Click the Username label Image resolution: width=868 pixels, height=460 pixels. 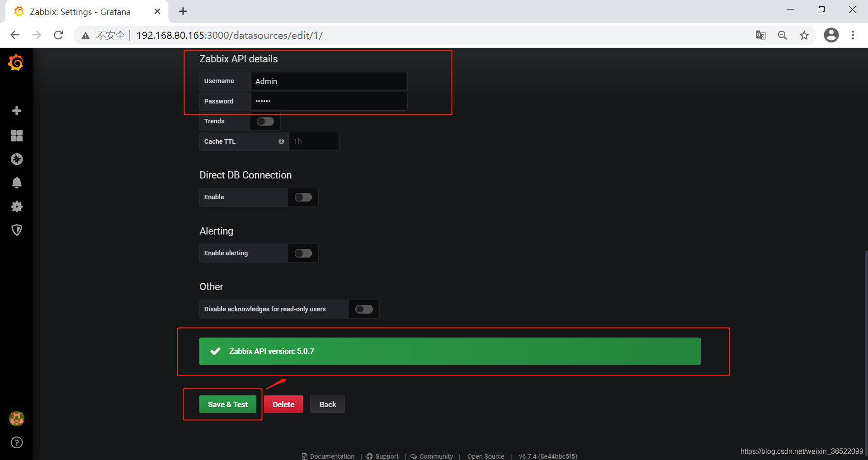point(219,81)
